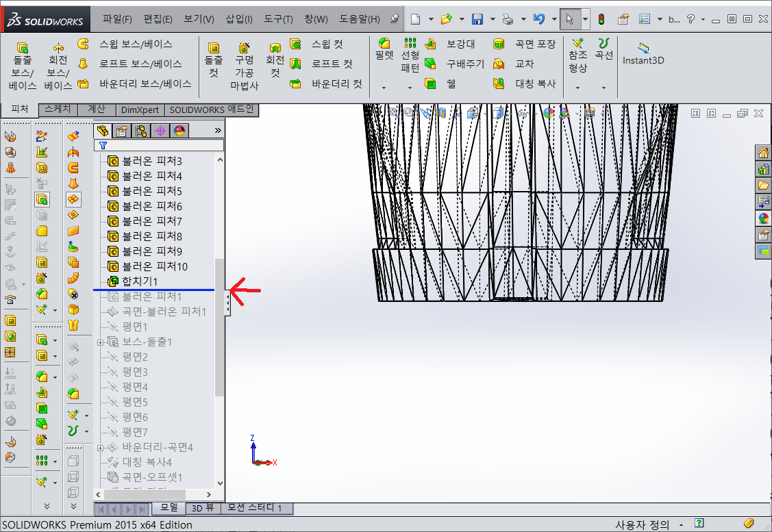Viewport: 772px width, 532px height.
Task: Click the 로프트 컷 tool
Action: click(321, 64)
